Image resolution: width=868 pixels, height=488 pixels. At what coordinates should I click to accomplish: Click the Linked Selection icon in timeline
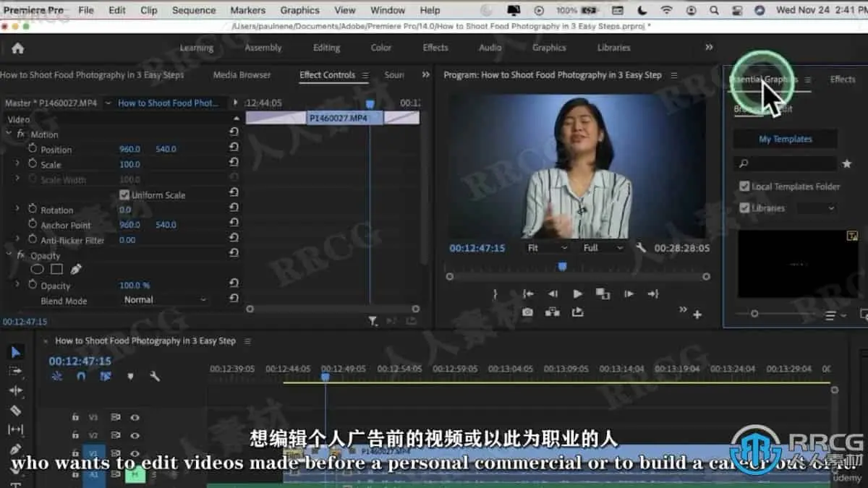click(106, 376)
